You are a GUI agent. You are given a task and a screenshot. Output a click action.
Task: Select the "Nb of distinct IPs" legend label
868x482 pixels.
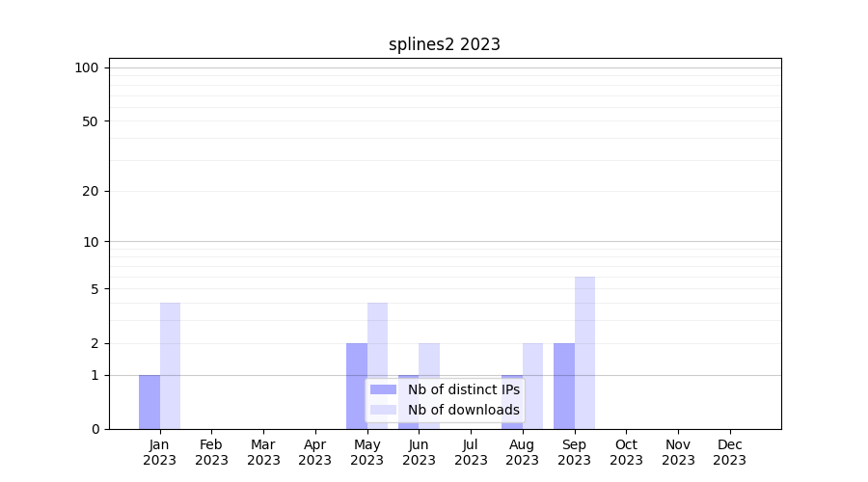click(x=463, y=389)
